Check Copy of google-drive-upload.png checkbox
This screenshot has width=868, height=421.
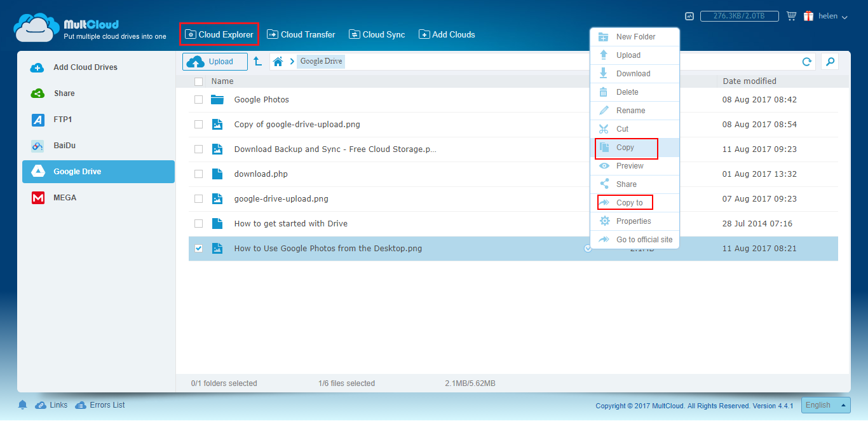point(199,125)
